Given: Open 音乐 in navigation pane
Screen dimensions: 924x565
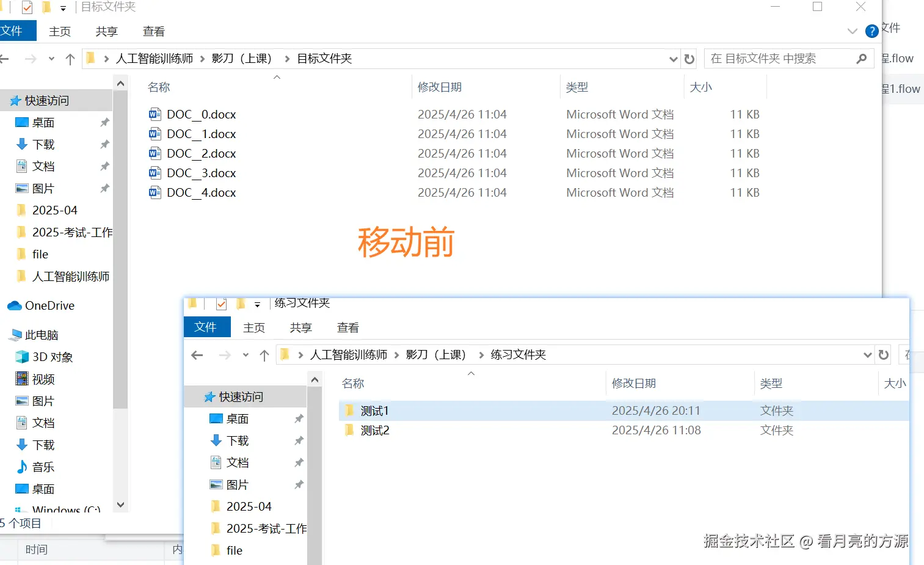Looking at the screenshot, I should [35, 467].
